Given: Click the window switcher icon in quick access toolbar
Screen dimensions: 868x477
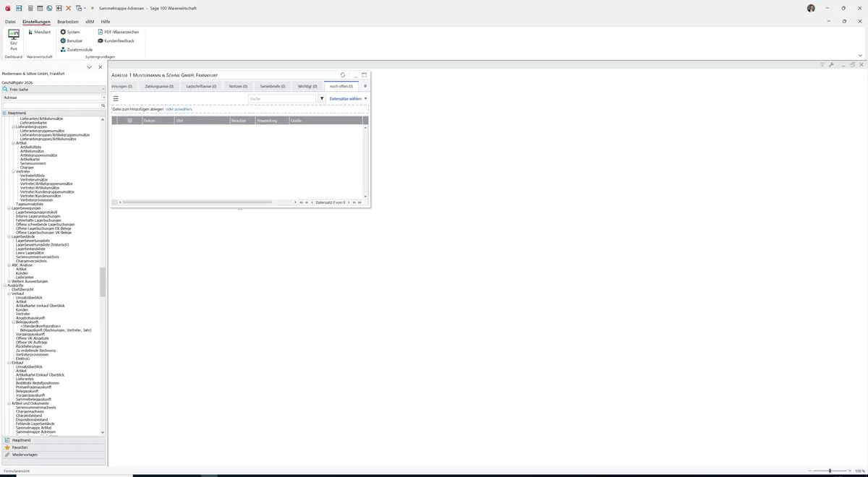Looking at the screenshot, I should coord(78,8).
